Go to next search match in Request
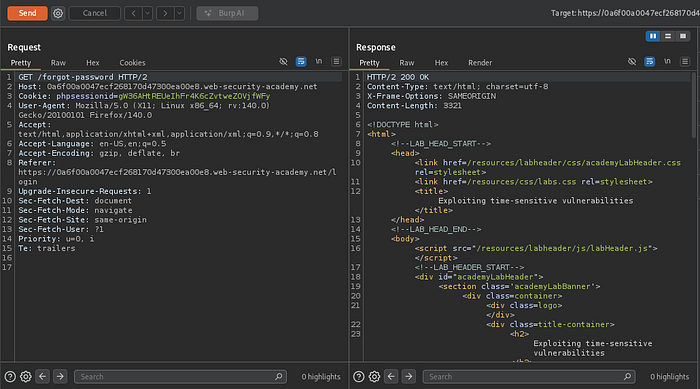The height and width of the screenshot is (389, 700). [60, 376]
